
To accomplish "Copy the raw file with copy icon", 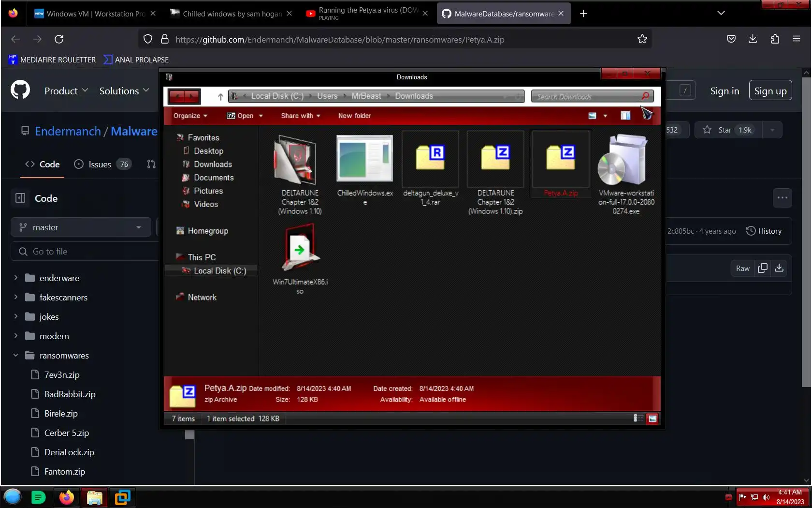I will (x=763, y=268).
